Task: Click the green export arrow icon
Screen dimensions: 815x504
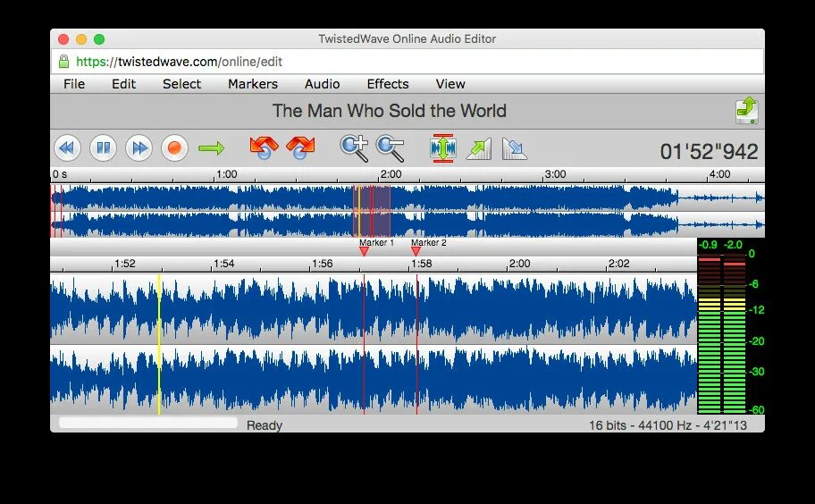Action: click(x=747, y=110)
